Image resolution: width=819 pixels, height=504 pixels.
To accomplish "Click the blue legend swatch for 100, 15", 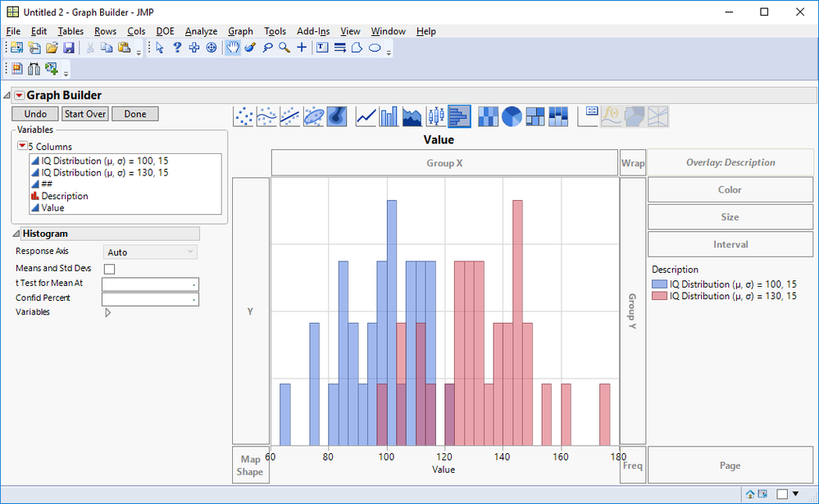I will pyautogui.click(x=659, y=284).
